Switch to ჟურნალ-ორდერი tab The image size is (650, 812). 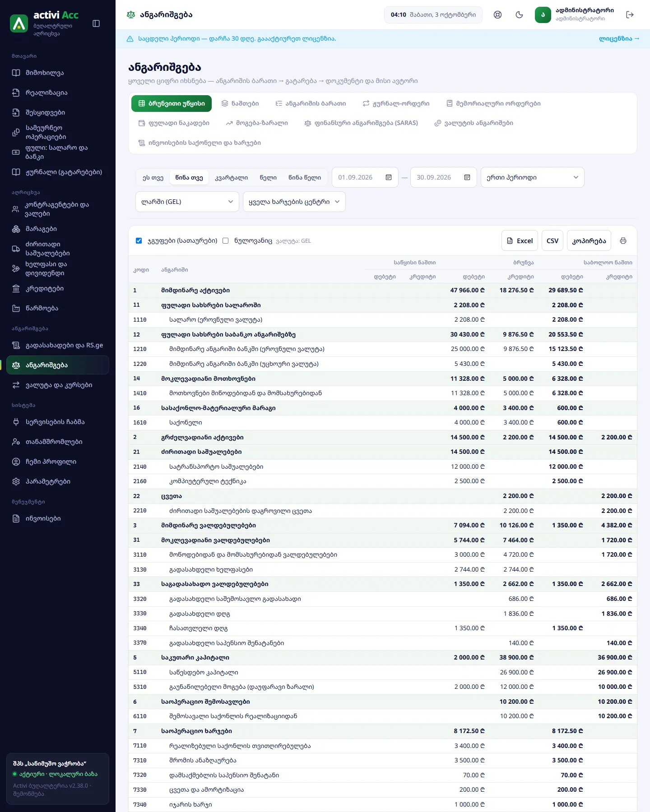396,103
